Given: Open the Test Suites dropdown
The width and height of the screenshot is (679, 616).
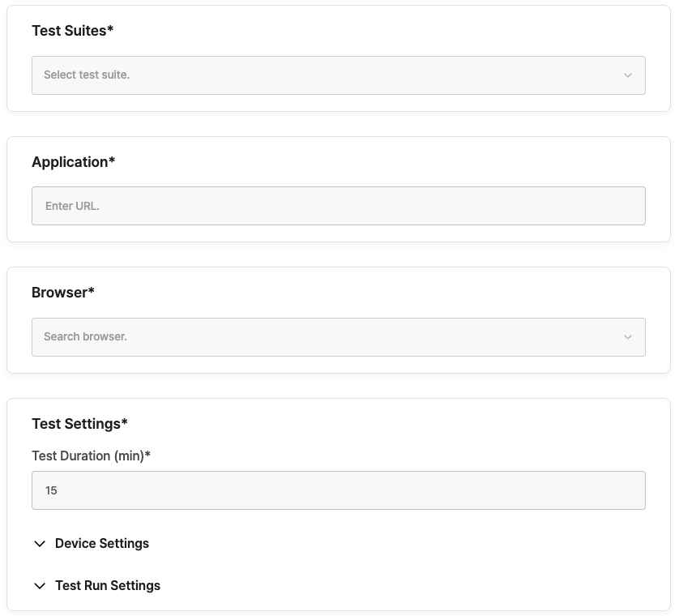Looking at the screenshot, I should tap(338, 75).
